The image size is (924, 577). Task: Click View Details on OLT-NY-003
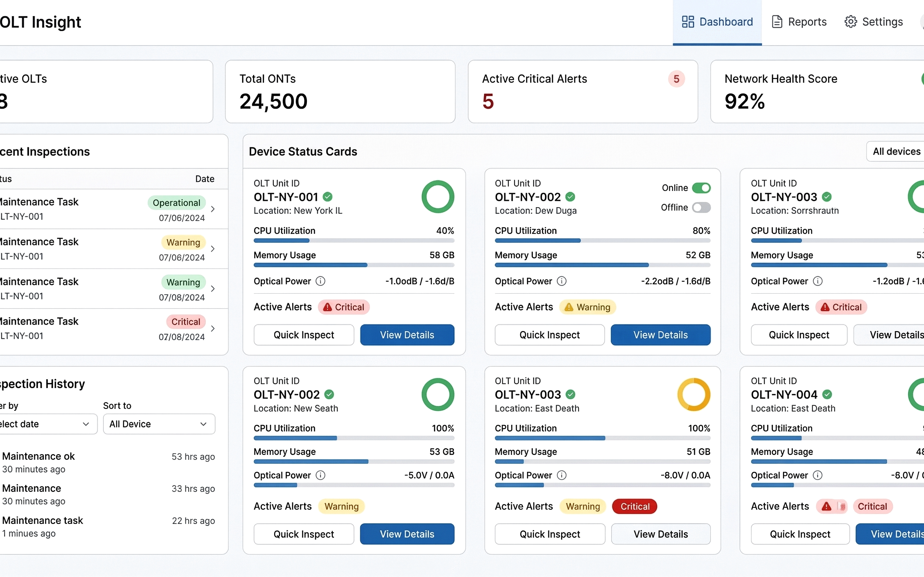pyautogui.click(x=660, y=534)
